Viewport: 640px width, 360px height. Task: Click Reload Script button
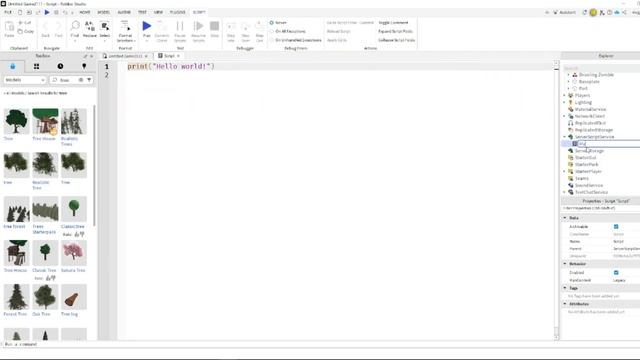[338, 31]
